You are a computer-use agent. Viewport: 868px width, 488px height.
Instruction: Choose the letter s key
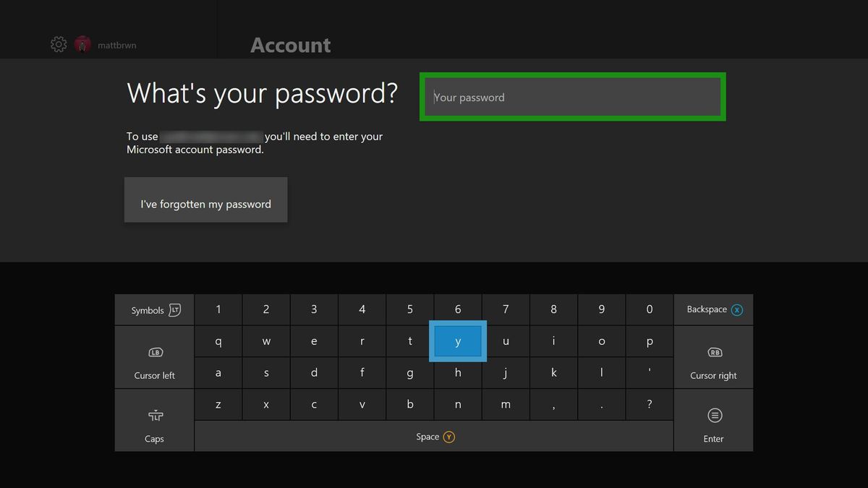click(266, 373)
